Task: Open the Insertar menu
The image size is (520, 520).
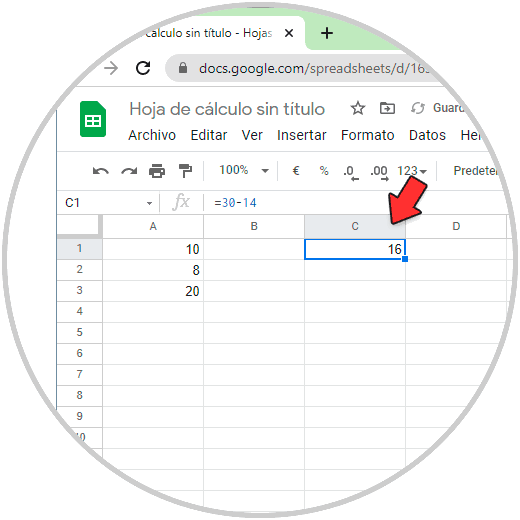Action: (x=302, y=135)
